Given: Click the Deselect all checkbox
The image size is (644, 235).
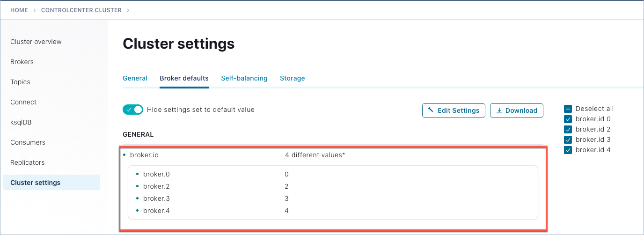Looking at the screenshot, I should tap(568, 109).
